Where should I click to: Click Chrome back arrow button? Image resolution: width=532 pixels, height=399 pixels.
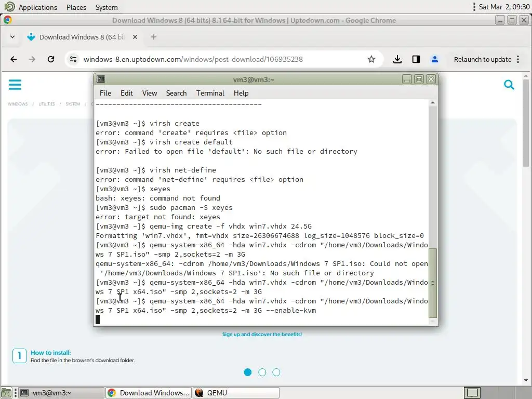click(x=14, y=59)
